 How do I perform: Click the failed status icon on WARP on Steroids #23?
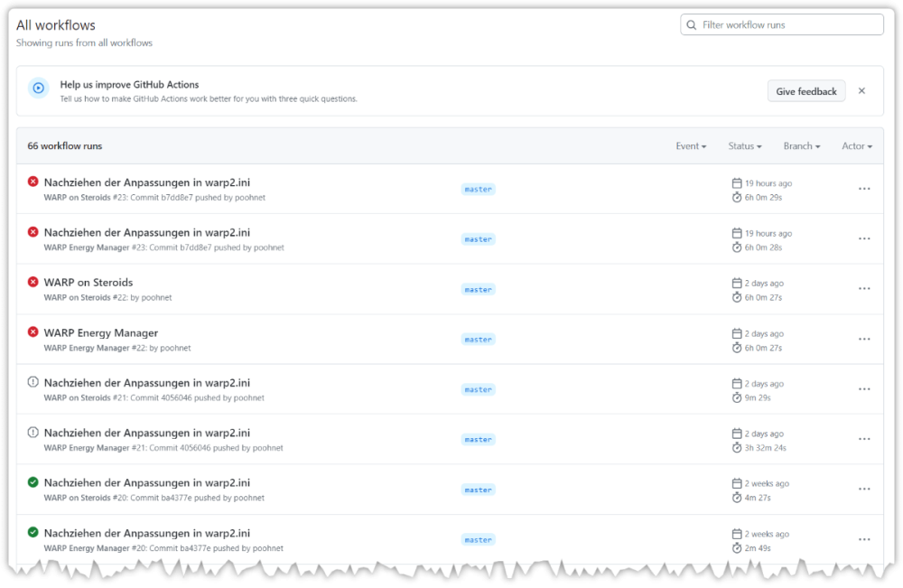tap(33, 182)
